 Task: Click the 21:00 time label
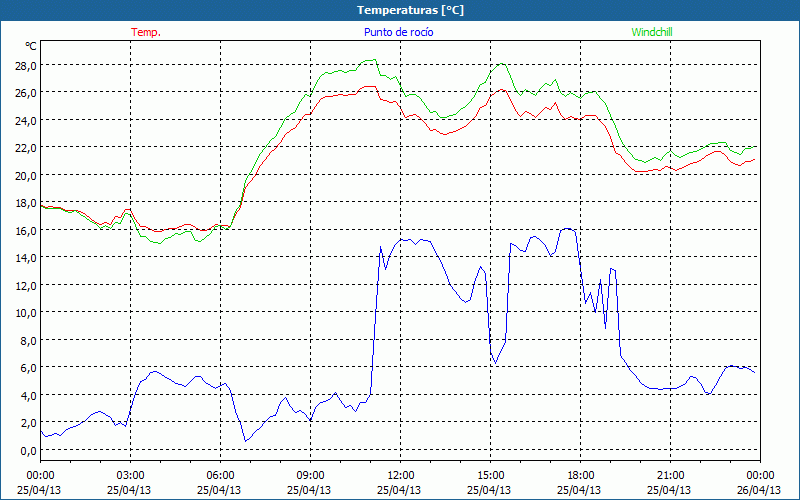[670, 476]
